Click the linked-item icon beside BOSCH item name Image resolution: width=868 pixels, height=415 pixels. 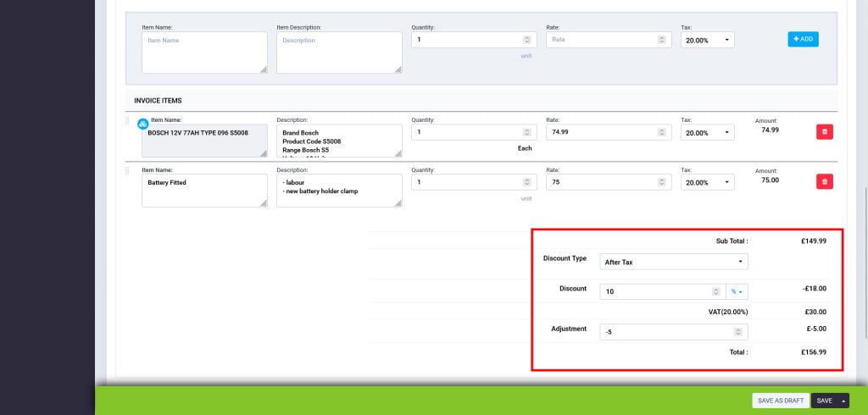pos(142,124)
